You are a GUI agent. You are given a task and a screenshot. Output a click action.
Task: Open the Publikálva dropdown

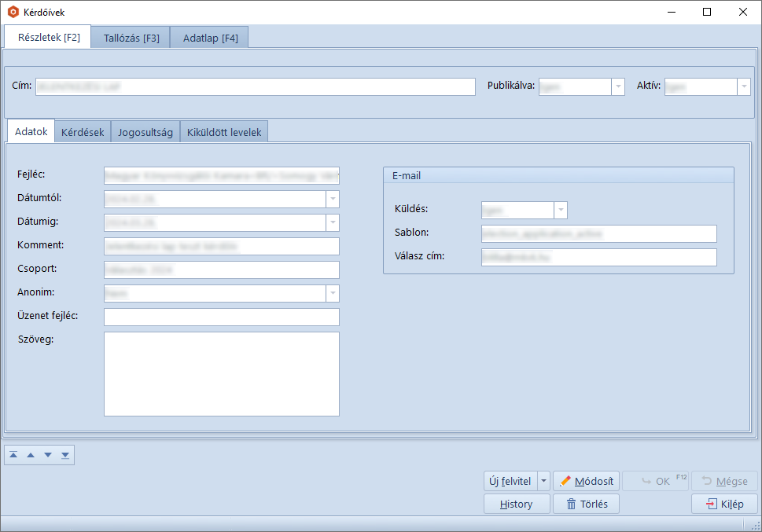coord(618,86)
